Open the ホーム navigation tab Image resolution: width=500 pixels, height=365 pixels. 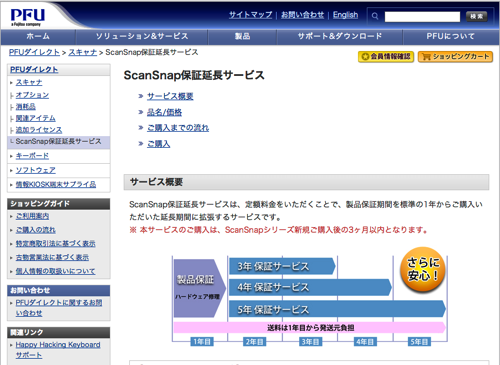tap(38, 36)
